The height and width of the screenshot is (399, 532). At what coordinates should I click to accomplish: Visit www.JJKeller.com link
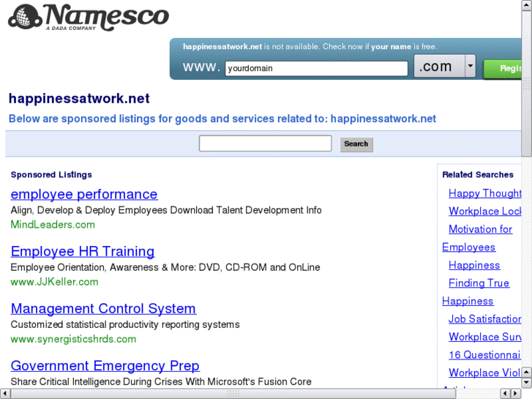54,282
